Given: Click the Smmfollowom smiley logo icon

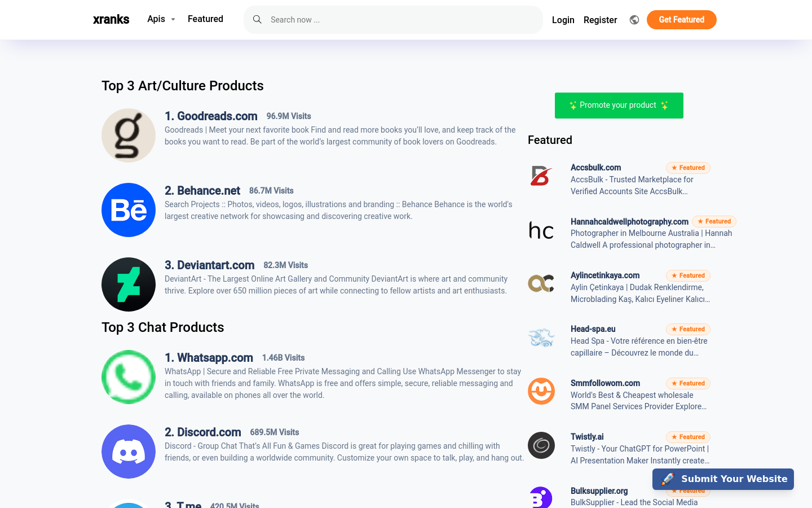Looking at the screenshot, I should [x=541, y=391].
